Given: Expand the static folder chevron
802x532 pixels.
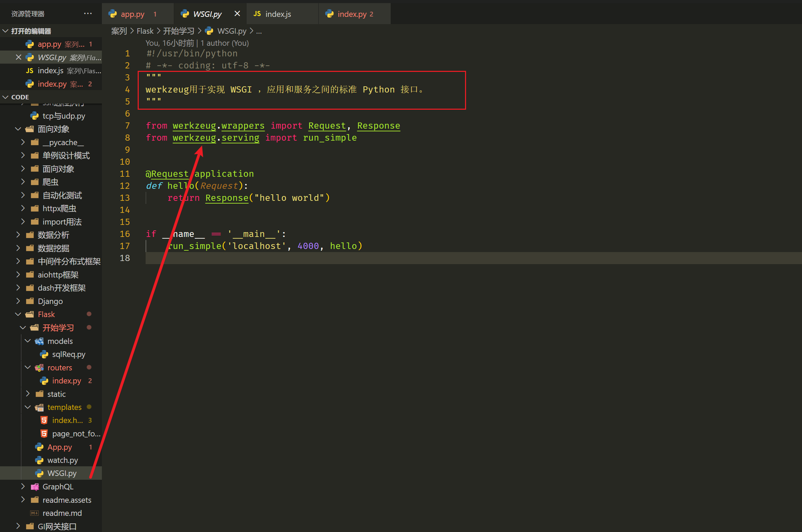Looking at the screenshot, I should pos(28,394).
